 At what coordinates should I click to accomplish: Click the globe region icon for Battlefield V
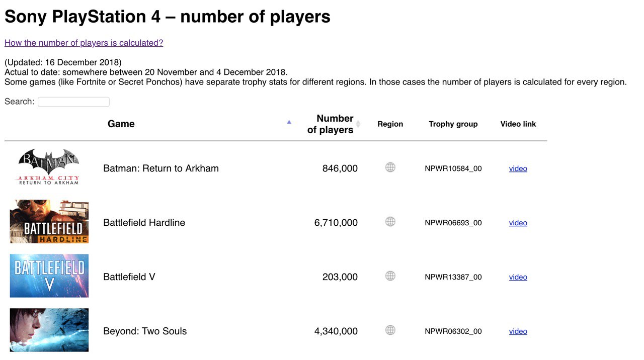pyautogui.click(x=390, y=276)
